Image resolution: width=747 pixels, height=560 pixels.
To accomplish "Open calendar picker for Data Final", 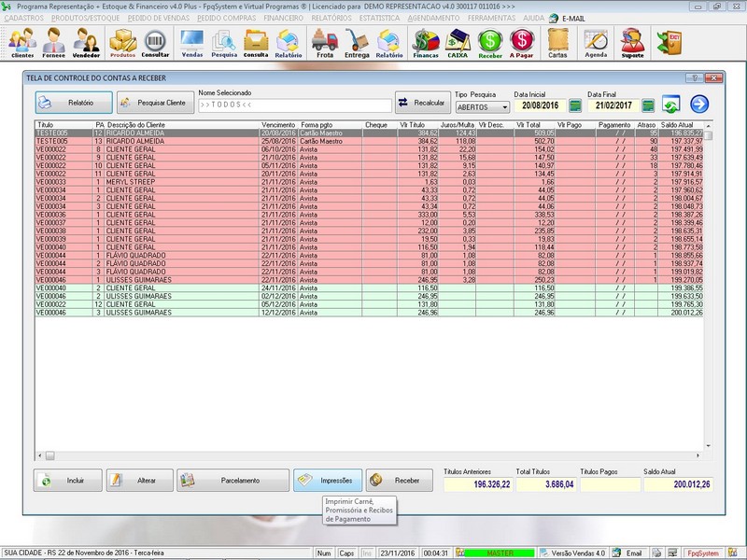I will 648,105.
